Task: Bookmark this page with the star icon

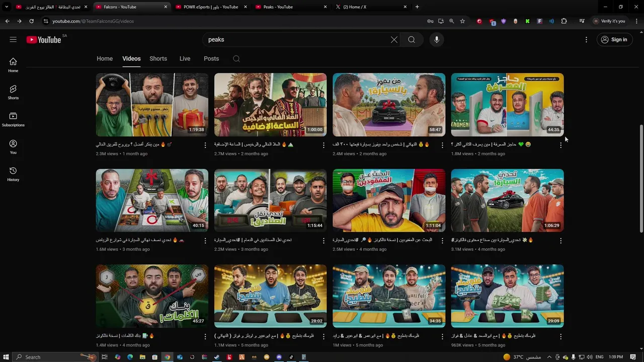Action: 462,21
